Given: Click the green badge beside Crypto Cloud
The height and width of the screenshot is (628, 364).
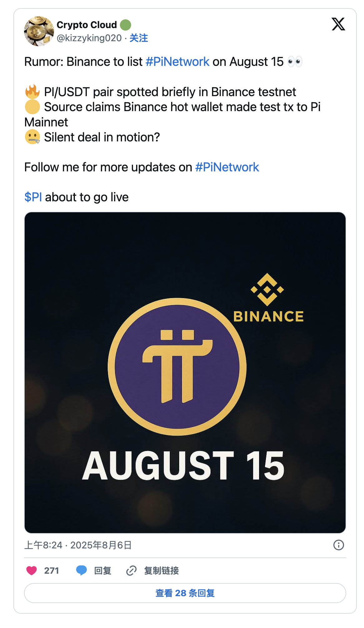Looking at the screenshot, I should point(125,25).
